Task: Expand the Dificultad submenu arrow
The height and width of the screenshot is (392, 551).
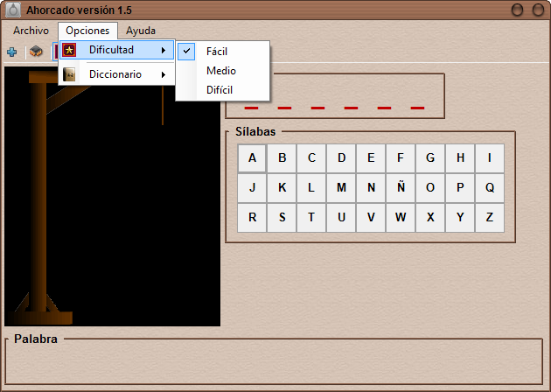Action: [163, 51]
